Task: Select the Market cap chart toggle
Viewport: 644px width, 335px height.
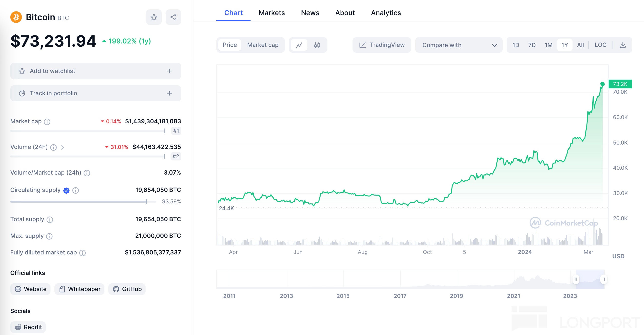Action: 262,45
